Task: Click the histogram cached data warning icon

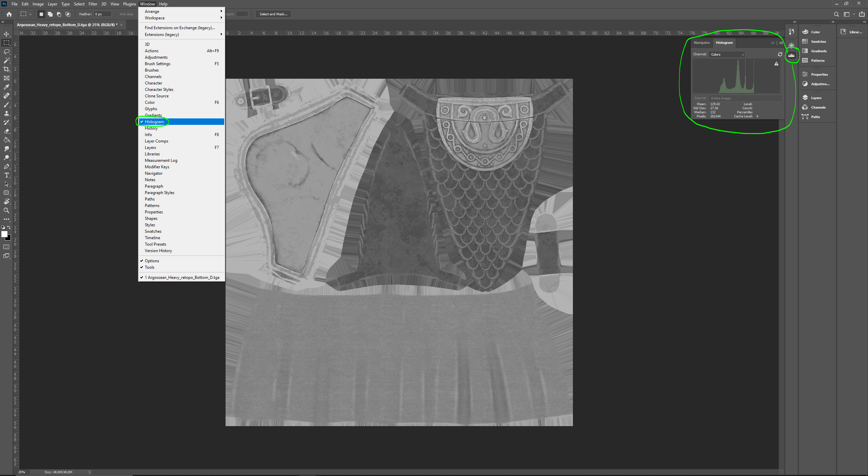Action: [776, 64]
